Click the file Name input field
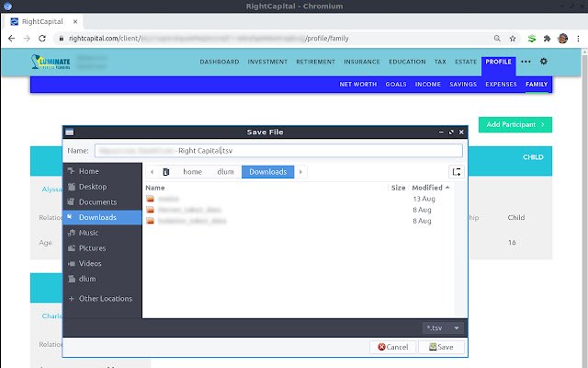588x368 pixels. coord(278,151)
